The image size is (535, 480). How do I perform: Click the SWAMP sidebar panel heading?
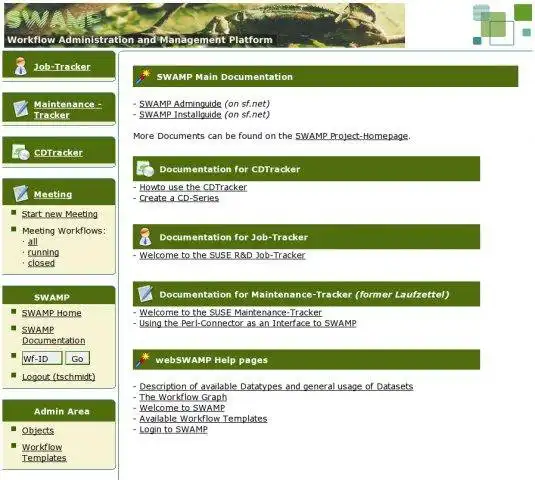point(52,297)
